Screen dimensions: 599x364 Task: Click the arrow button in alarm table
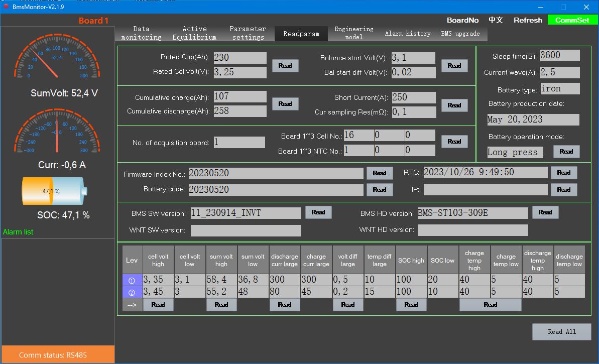(x=132, y=305)
